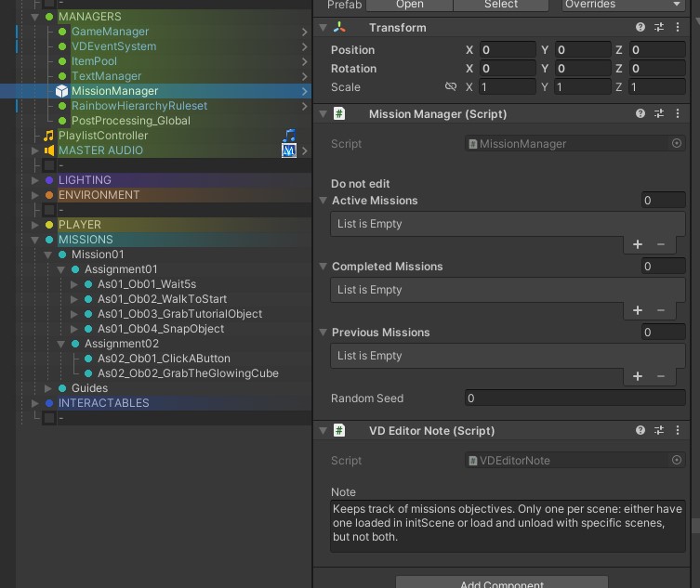Screen dimensions: 700x588
Task: Toggle the Scale constrained proportions link
Action: tap(451, 86)
